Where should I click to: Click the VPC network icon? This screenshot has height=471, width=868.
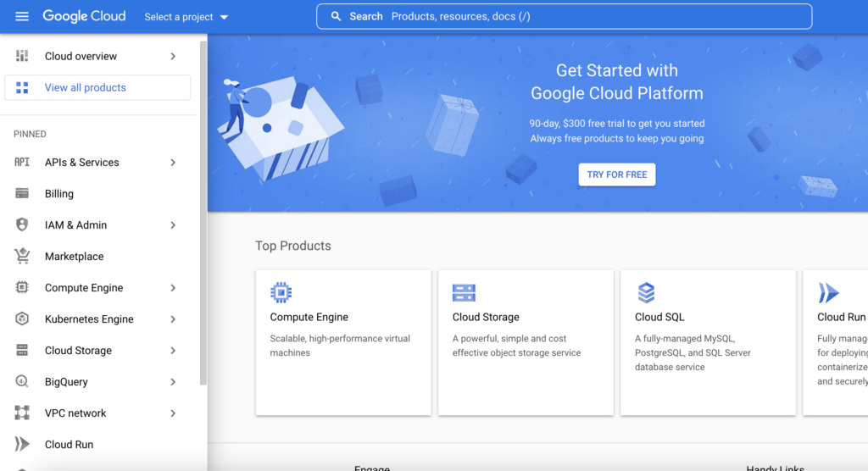pyautogui.click(x=22, y=413)
